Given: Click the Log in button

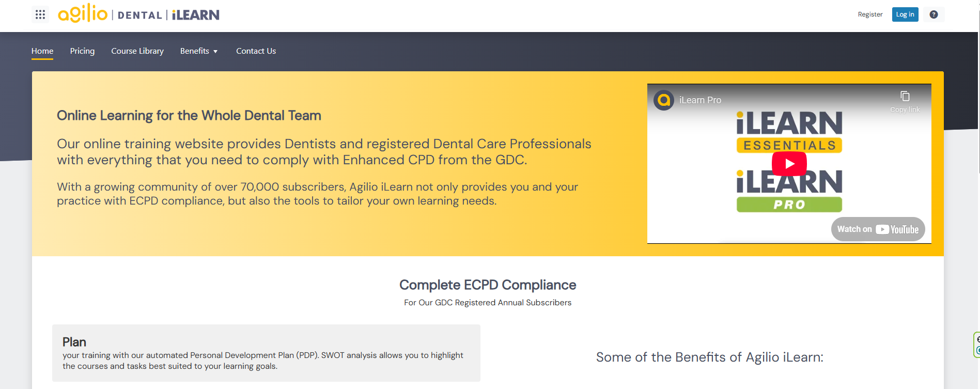Looking at the screenshot, I should click(x=905, y=14).
